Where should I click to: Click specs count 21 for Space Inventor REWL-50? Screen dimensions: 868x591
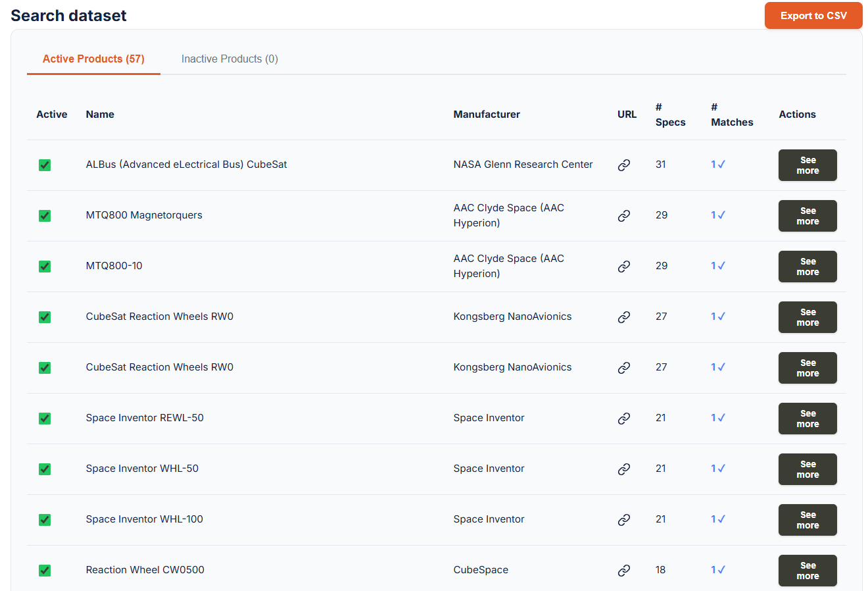(x=661, y=418)
